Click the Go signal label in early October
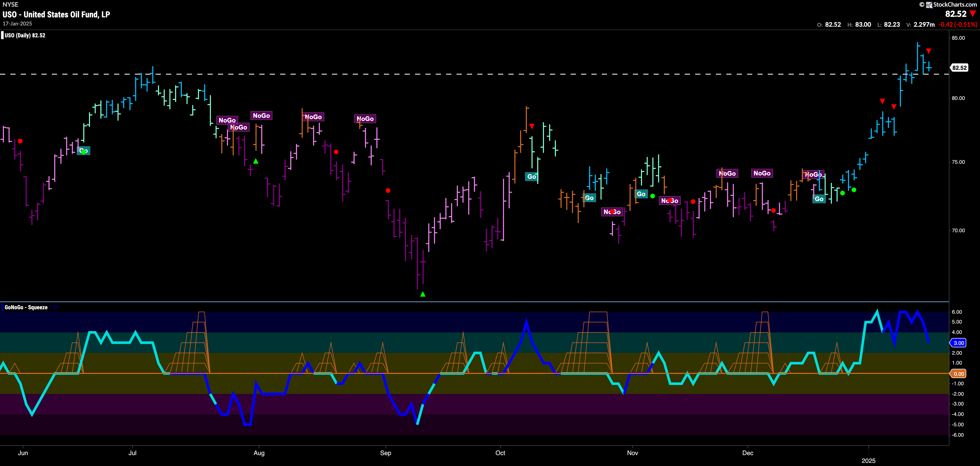 pyautogui.click(x=532, y=176)
